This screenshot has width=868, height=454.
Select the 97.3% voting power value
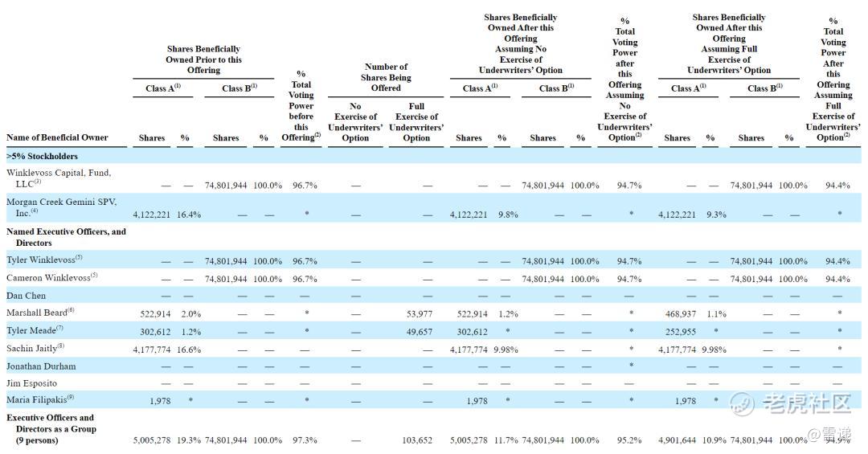[305, 440]
